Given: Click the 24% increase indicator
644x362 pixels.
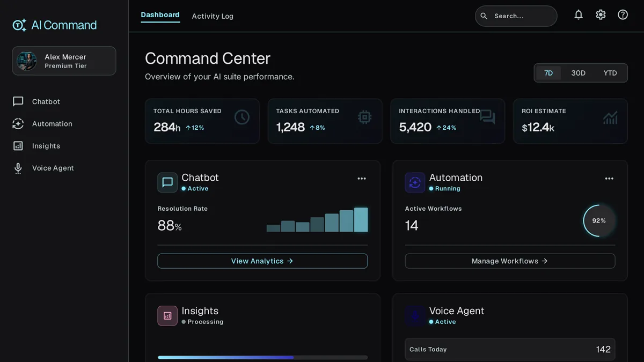Looking at the screenshot, I should point(446,128).
